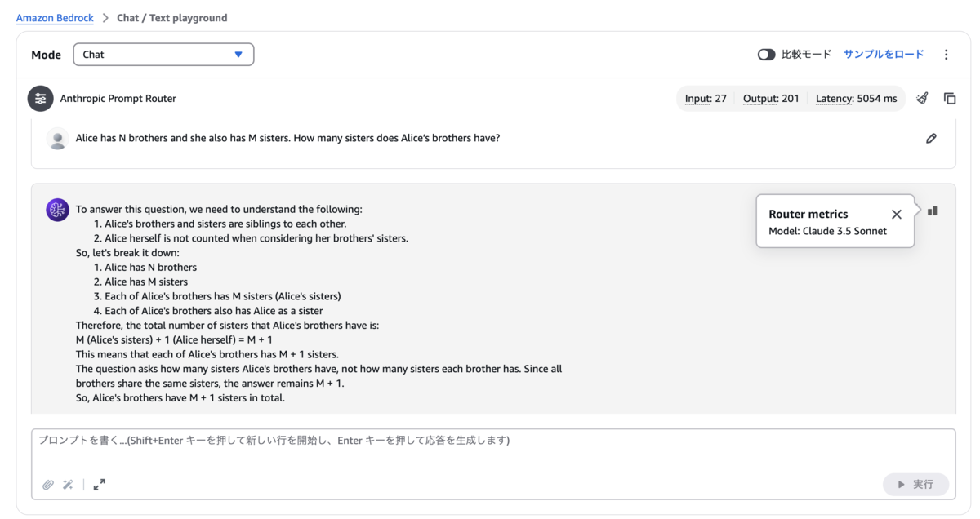The height and width of the screenshot is (519, 980).
Task: Click the 実行 run button
Action: click(915, 485)
